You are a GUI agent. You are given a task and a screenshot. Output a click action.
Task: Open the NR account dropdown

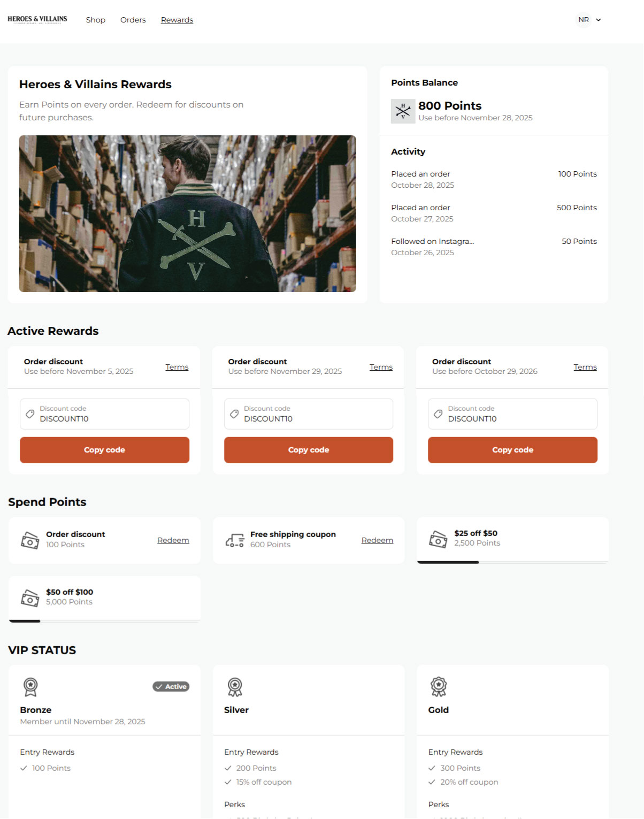click(x=584, y=20)
